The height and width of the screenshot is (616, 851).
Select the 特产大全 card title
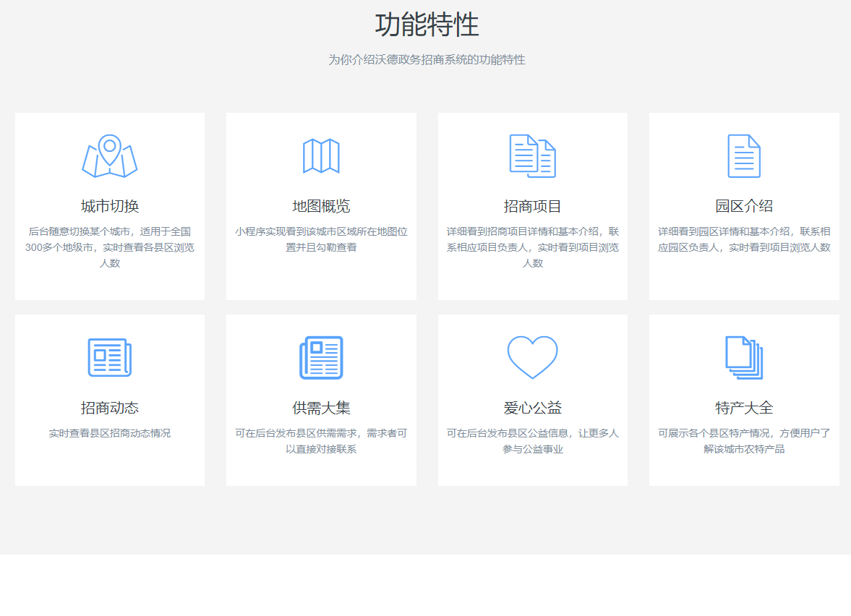[x=744, y=408]
